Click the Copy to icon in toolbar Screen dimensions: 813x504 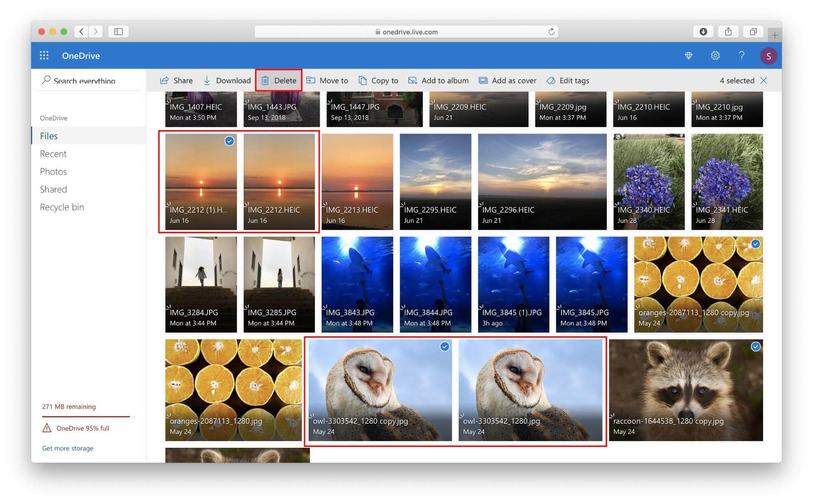[361, 80]
